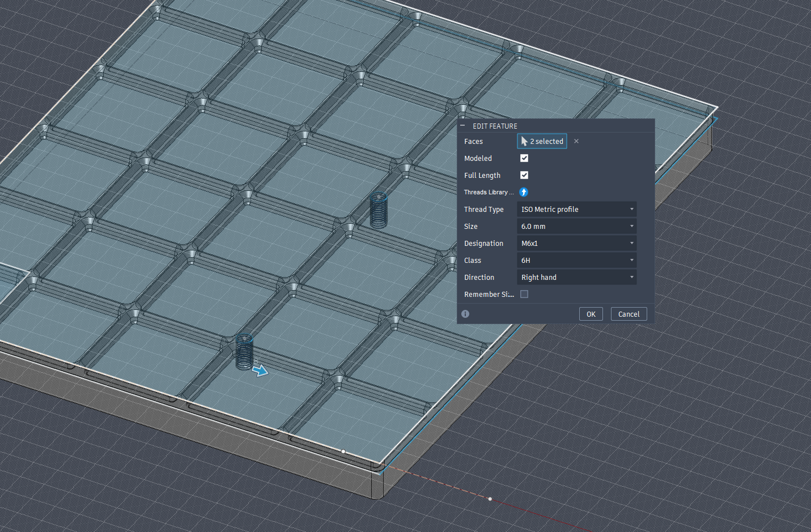Enable the Remember Size checkbox
Screen dimensions: 811x532
coord(524,294)
